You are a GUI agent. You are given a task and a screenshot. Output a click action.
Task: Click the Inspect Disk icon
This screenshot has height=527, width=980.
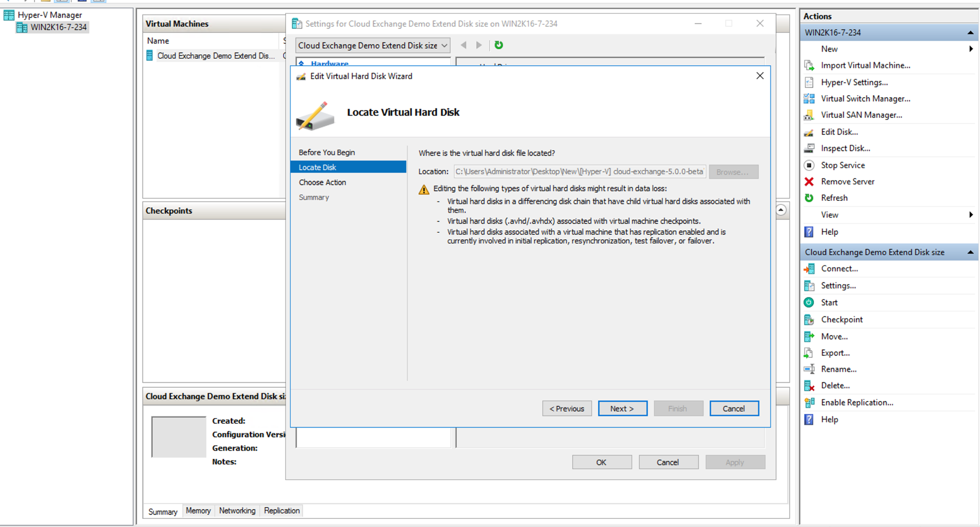809,148
